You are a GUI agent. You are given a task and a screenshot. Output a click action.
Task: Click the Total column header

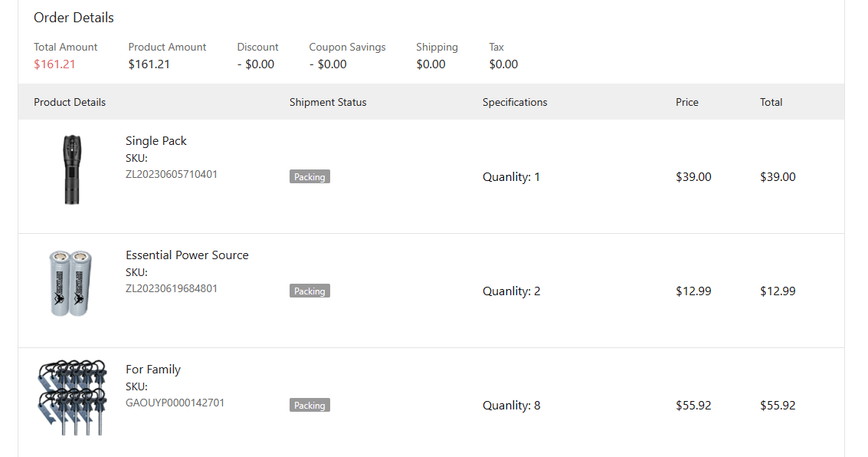click(x=771, y=102)
